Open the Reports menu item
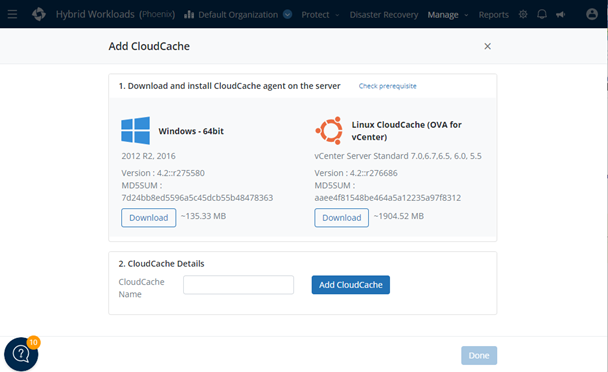608x372 pixels. pyautogui.click(x=493, y=15)
